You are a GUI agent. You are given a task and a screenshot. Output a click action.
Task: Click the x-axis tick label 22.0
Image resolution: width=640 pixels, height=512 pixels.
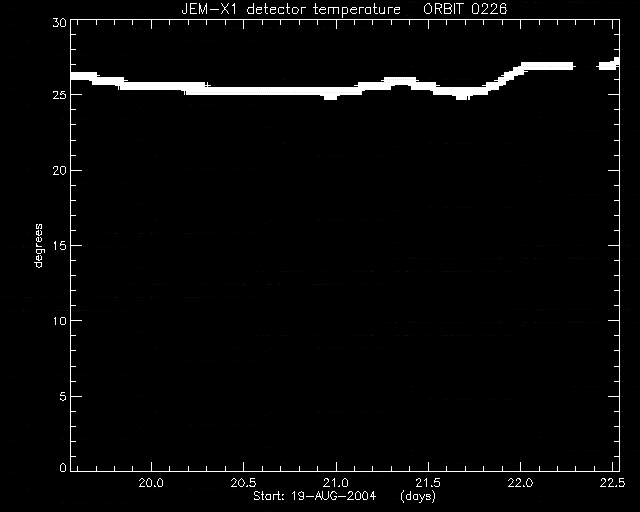click(521, 483)
